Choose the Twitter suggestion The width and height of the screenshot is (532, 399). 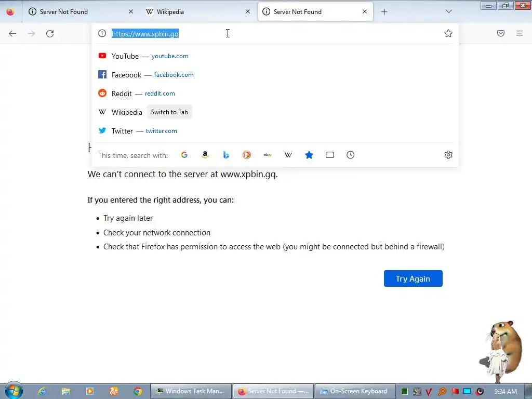pyautogui.click(x=275, y=130)
